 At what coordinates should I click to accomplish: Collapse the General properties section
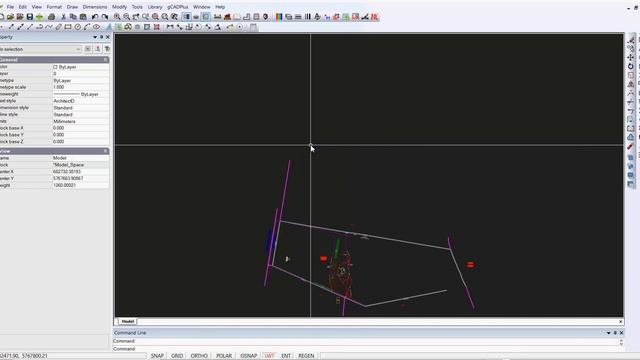click(x=105, y=60)
